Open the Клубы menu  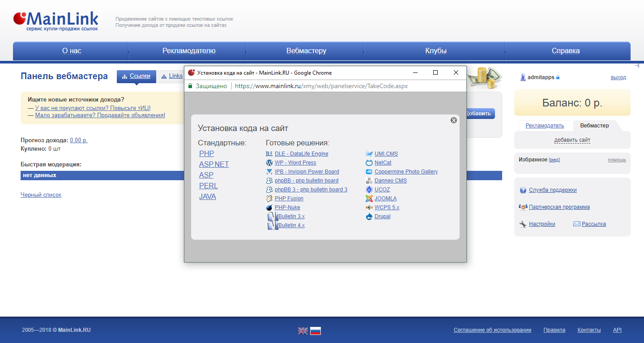(436, 51)
